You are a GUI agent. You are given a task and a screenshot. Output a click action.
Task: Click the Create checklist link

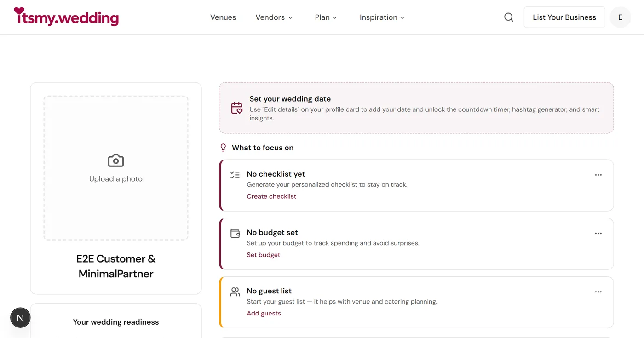tap(271, 196)
